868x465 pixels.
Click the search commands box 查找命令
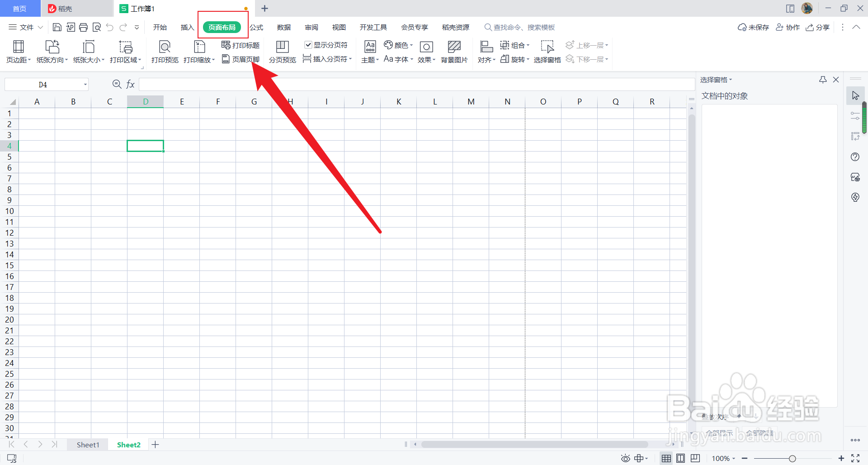(519, 27)
